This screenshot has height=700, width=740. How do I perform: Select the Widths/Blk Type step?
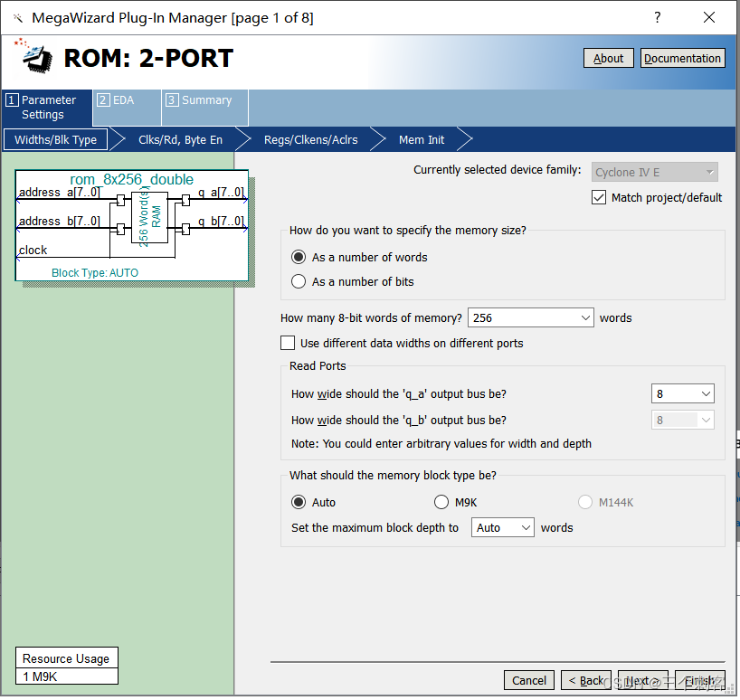click(55, 139)
